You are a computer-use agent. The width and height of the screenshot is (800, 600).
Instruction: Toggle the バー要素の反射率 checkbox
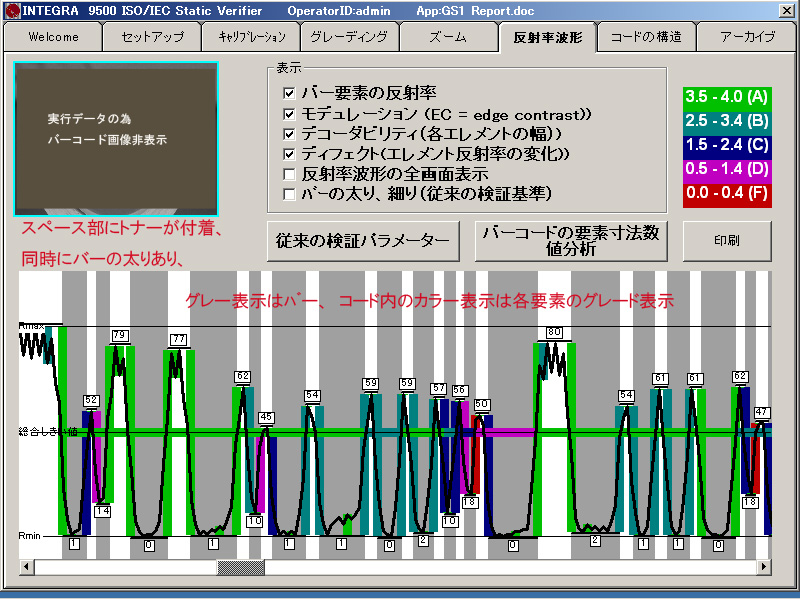tap(289, 93)
